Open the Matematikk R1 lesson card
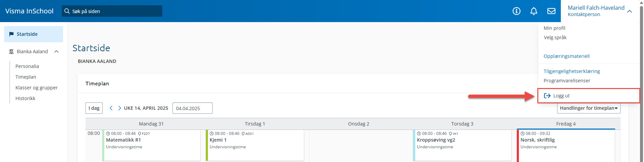 point(151,145)
